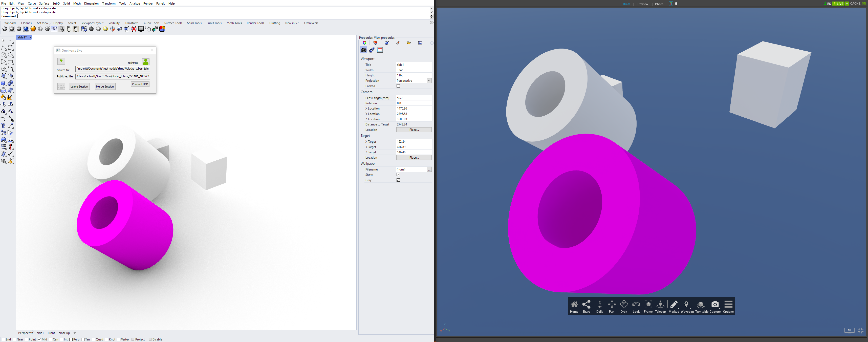
Task: Toggle the Locked checkbox in Viewport properties
Action: 398,86
